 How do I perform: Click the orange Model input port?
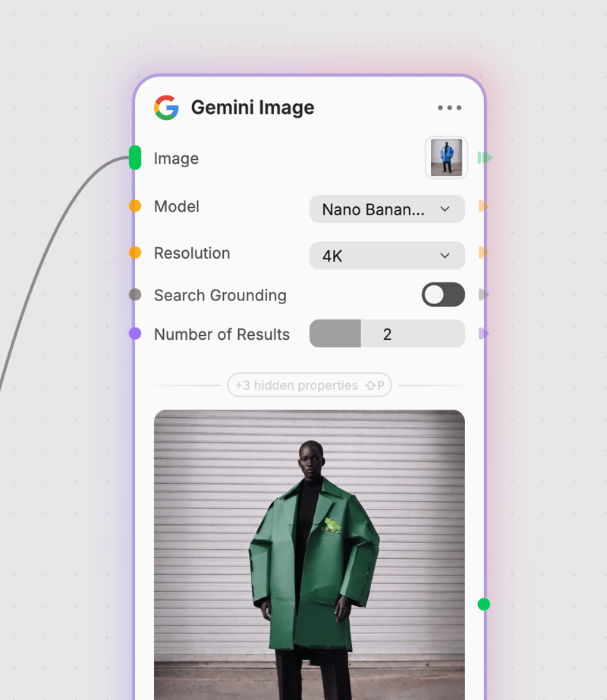coord(135,206)
